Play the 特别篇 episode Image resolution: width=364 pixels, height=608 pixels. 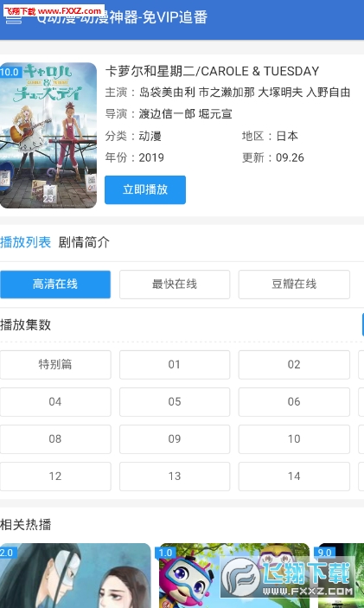(55, 364)
